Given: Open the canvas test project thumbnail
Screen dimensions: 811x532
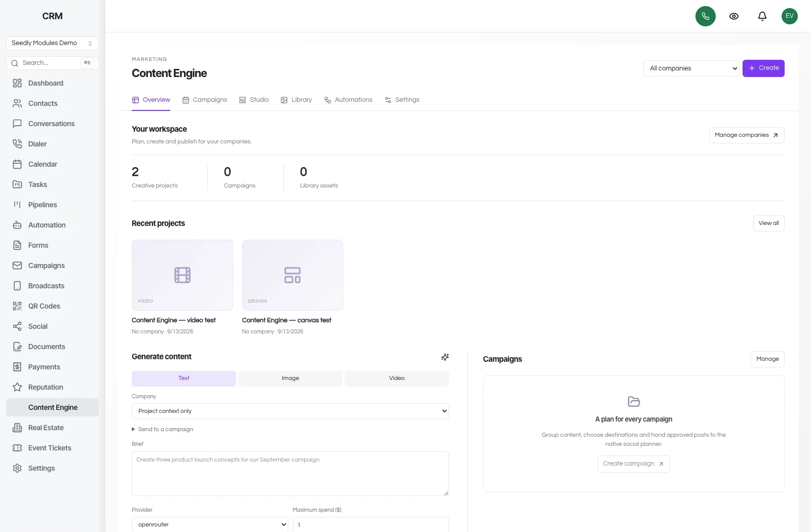Looking at the screenshot, I should coord(292,275).
